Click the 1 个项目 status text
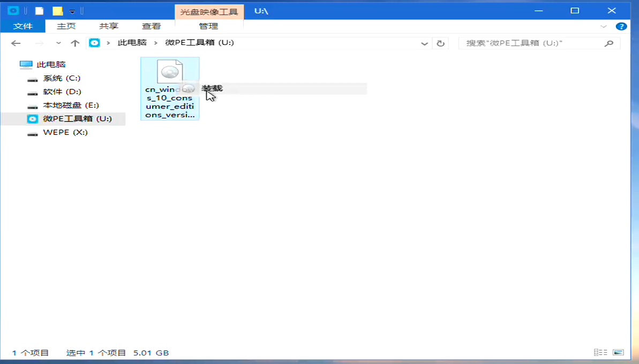639x364 pixels. pos(30,353)
